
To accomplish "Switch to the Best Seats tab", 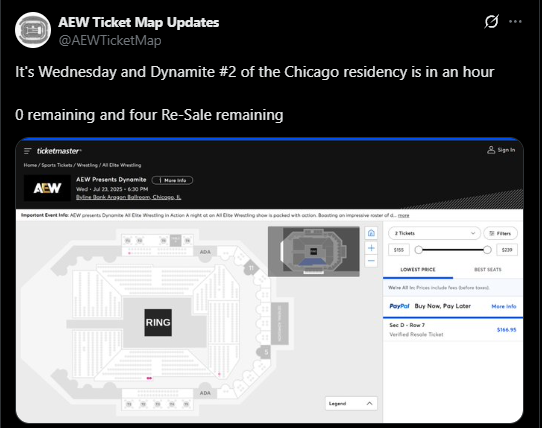I will click(x=488, y=270).
